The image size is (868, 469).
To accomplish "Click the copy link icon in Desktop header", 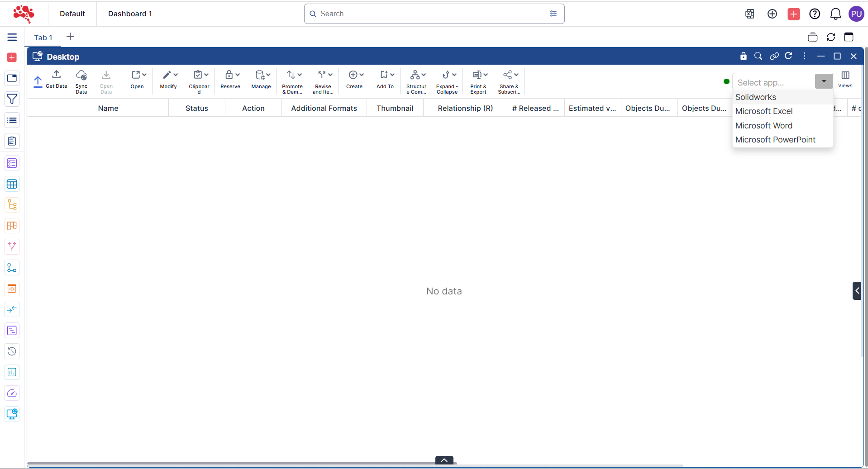I will pos(774,56).
